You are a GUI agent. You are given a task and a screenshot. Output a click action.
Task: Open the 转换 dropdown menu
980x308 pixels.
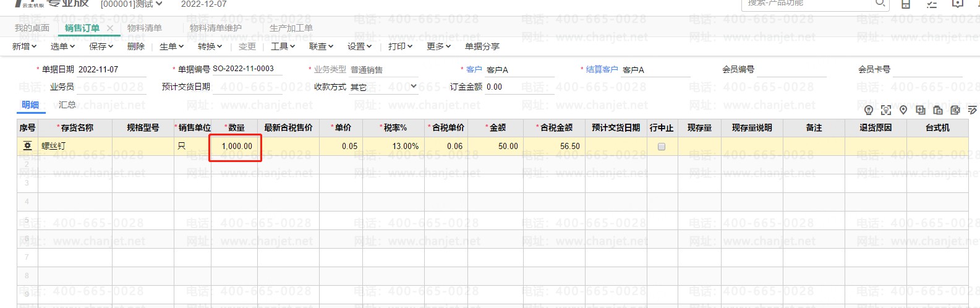pos(210,46)
